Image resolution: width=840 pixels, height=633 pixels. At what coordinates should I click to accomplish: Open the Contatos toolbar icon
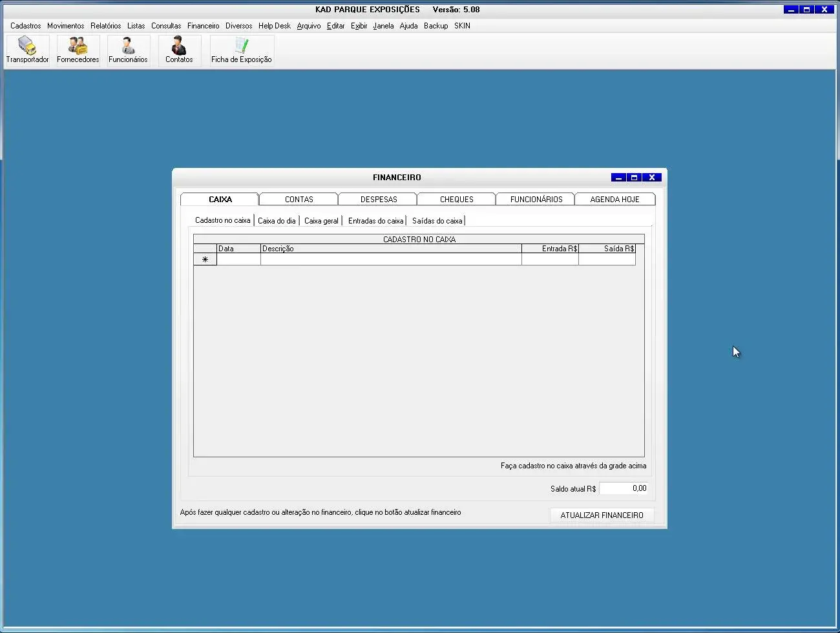[x=179, y=50]
